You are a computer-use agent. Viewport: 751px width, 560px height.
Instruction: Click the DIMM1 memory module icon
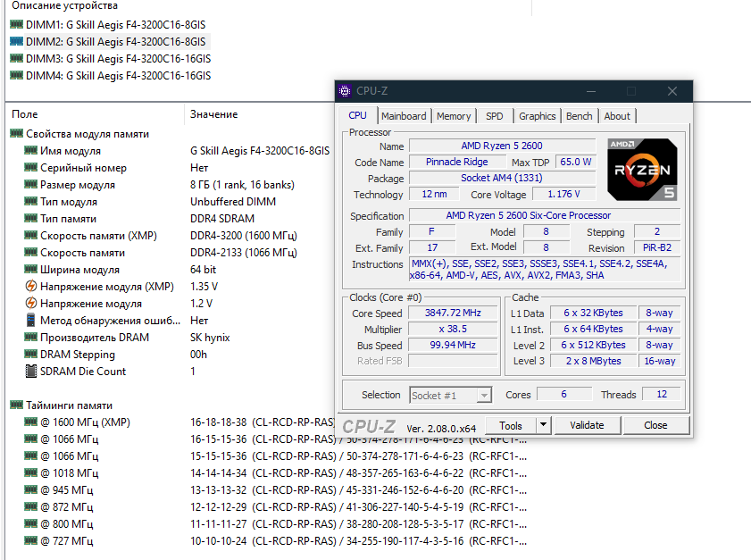pyautogui.click(x=16, y=25)
